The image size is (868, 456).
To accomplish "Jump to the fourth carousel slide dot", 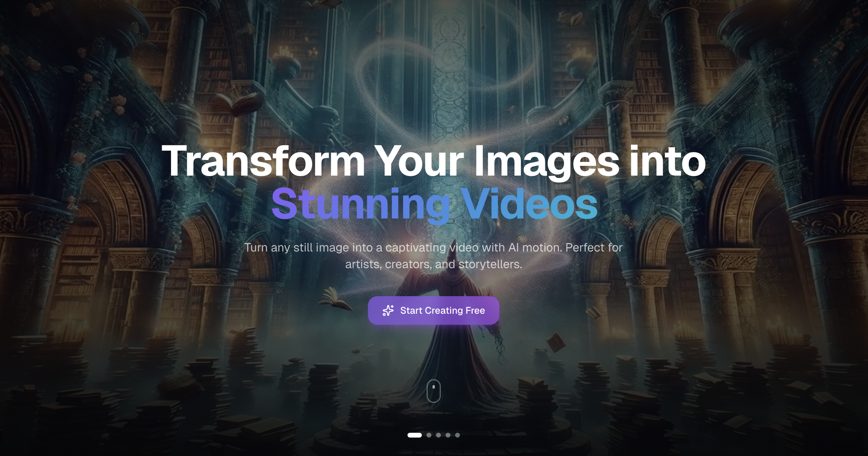I will click(448, 435).
